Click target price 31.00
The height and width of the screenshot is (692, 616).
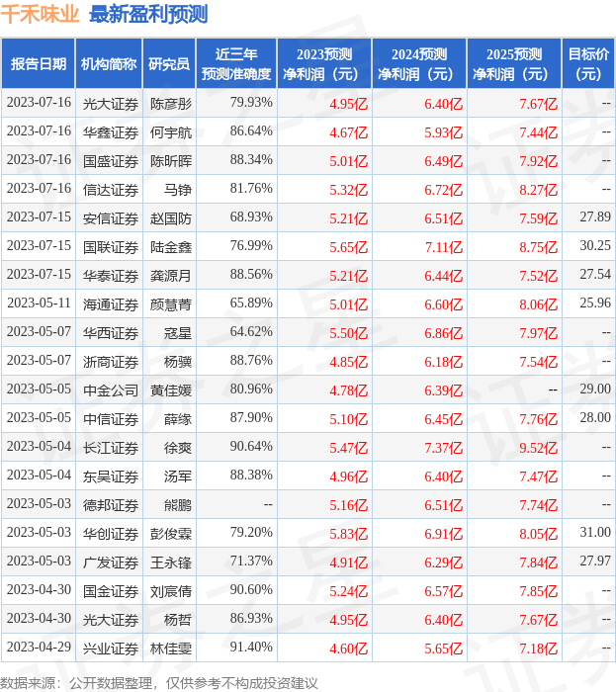tap(595, 532)
